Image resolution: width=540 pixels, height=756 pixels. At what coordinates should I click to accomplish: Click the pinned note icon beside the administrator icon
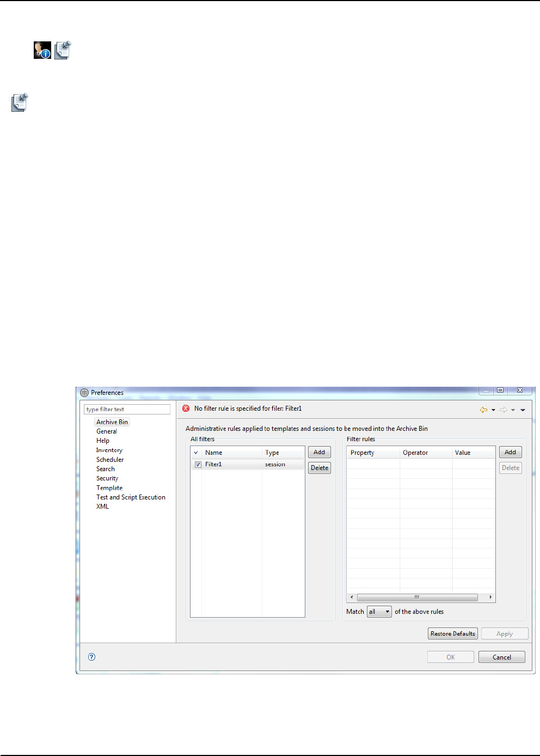pyautogui.click(x=63, y=50)
